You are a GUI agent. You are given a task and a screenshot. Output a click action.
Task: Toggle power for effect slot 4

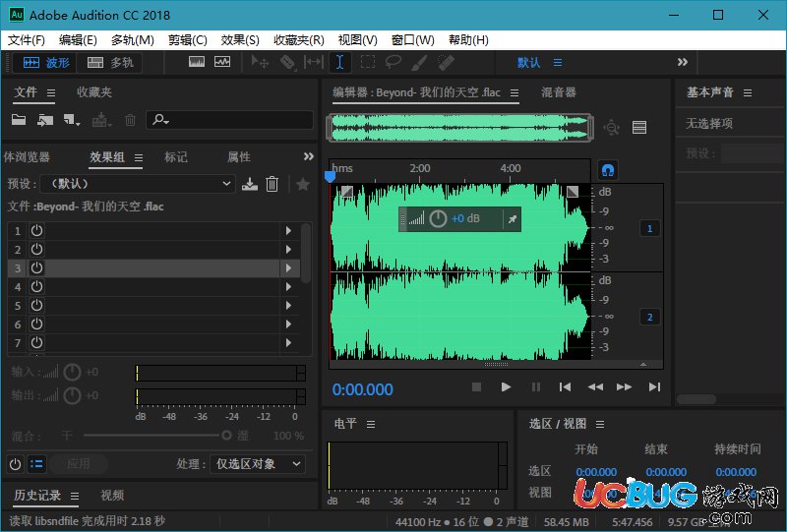click(x=36, y=286)
